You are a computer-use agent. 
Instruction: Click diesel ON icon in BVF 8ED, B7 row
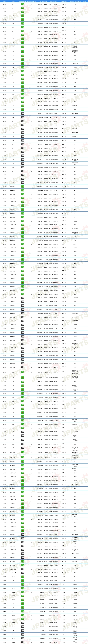click(23, 329)
